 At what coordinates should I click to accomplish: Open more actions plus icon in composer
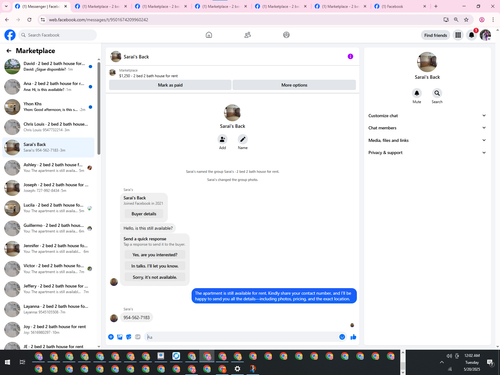[x=111, y=337]
